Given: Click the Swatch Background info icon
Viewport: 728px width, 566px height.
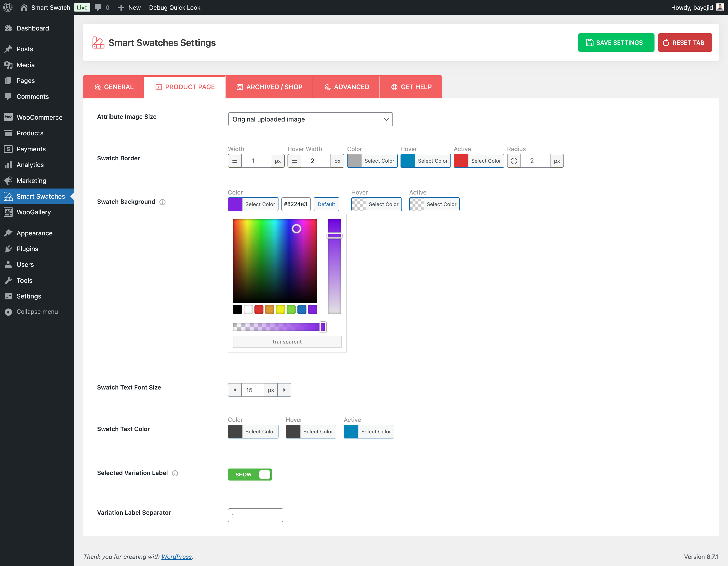Looking at the screenshot, I should click(162, 202).
